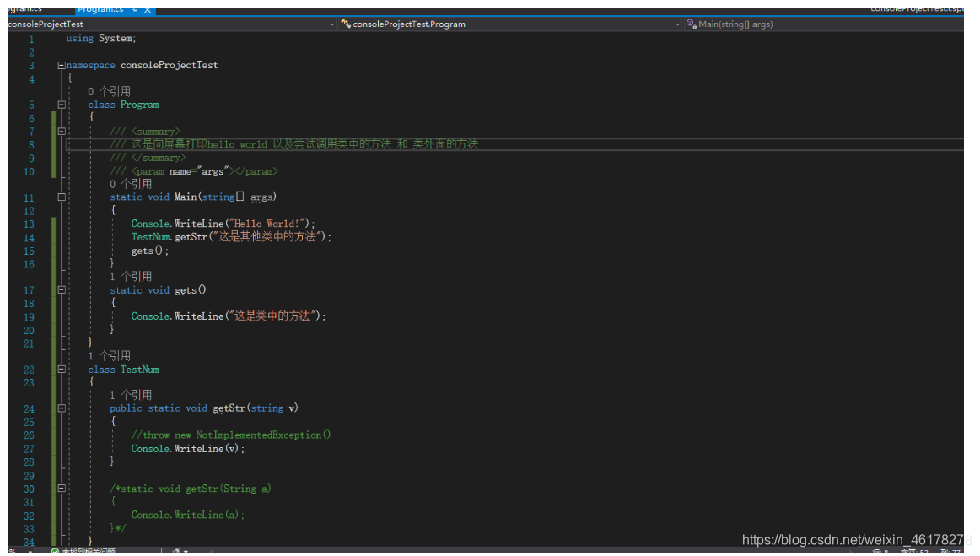Click the commented 'Console.WriteLine(a);' line

(x=187, y=516)
